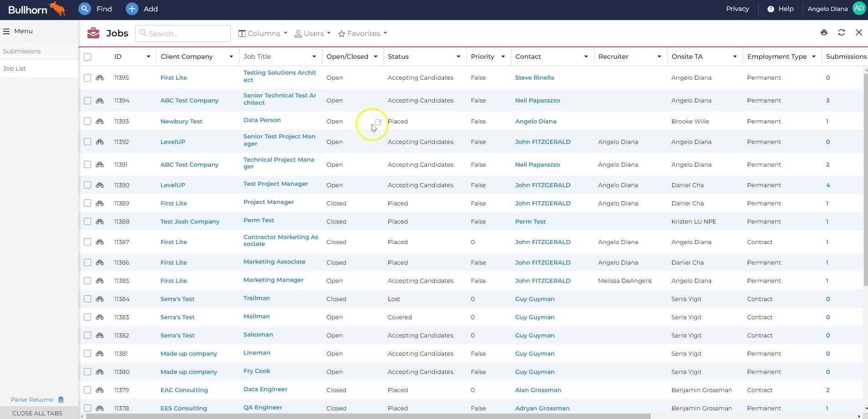Open the Favorites dropdown
This screenshot has width=868, height=419.
[362, 33]
